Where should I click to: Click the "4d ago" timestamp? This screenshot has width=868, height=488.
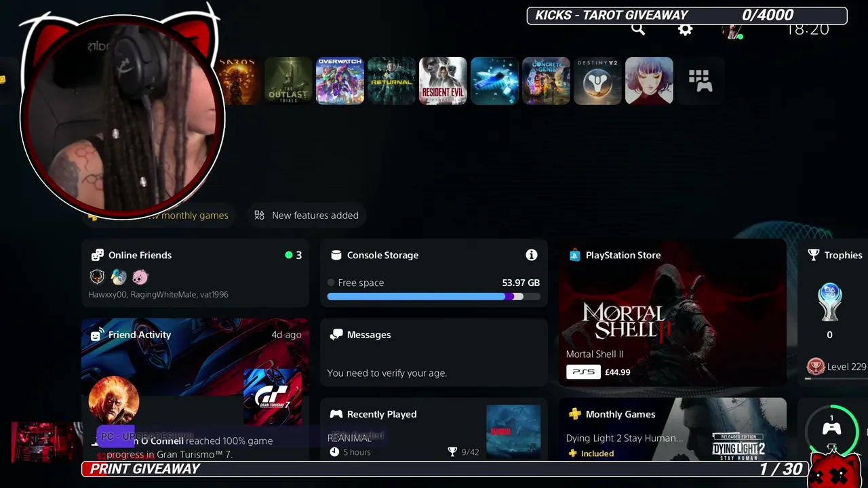286,335
